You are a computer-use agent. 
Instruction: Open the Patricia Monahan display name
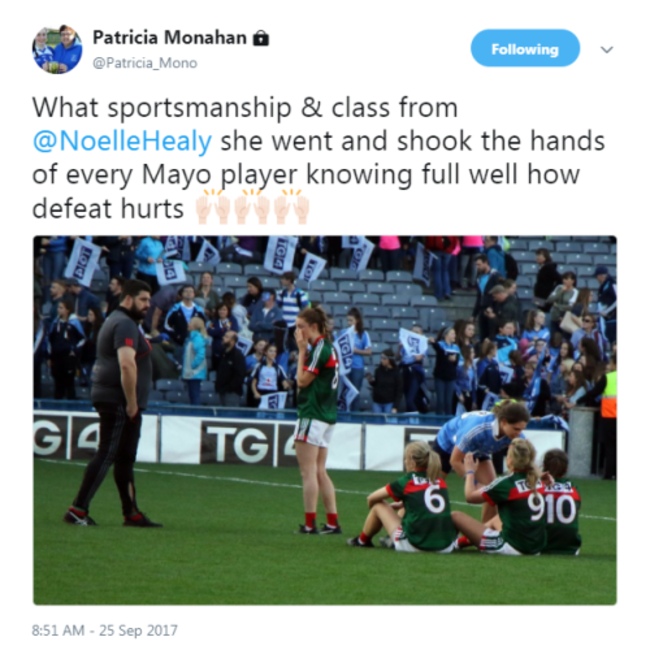(170, 38)
